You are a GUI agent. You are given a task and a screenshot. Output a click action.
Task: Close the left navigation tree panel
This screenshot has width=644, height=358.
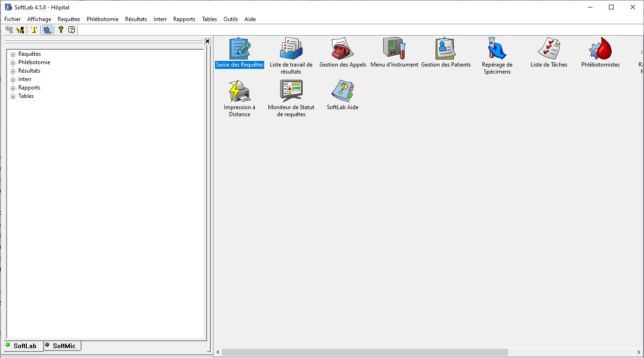tap(207, 41)
